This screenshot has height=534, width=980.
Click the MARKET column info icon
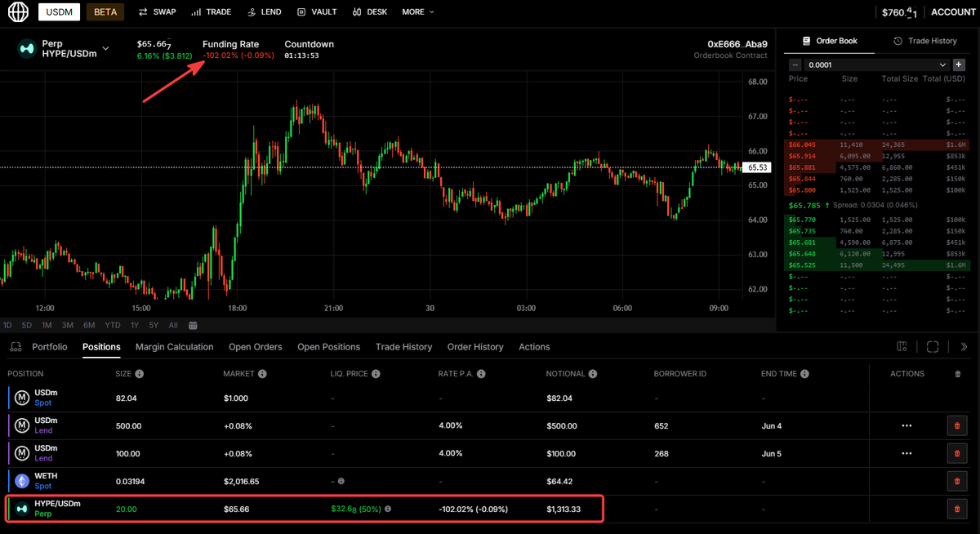point(261,374)
